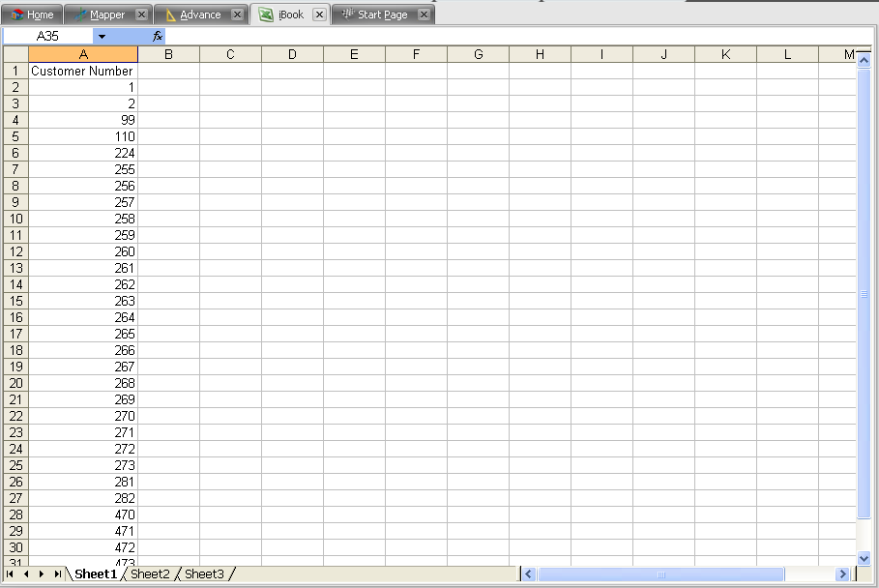
Task: Go to the first sheet with navigation arrow
Action: coord(10,574)
